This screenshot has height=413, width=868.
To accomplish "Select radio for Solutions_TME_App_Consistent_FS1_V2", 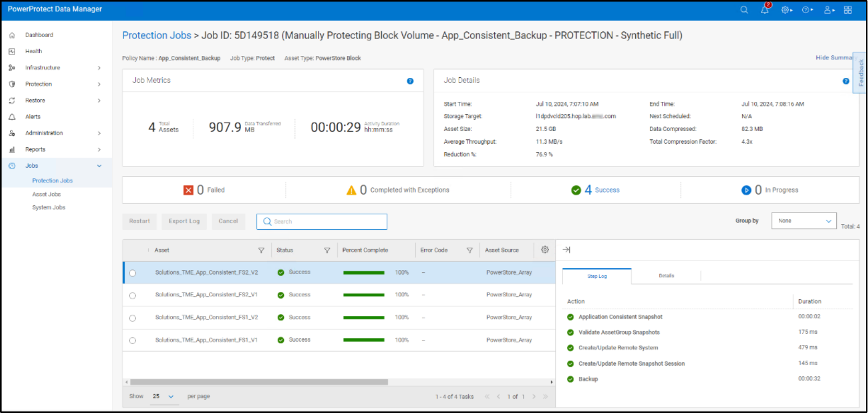I will (x=133, y=318).
